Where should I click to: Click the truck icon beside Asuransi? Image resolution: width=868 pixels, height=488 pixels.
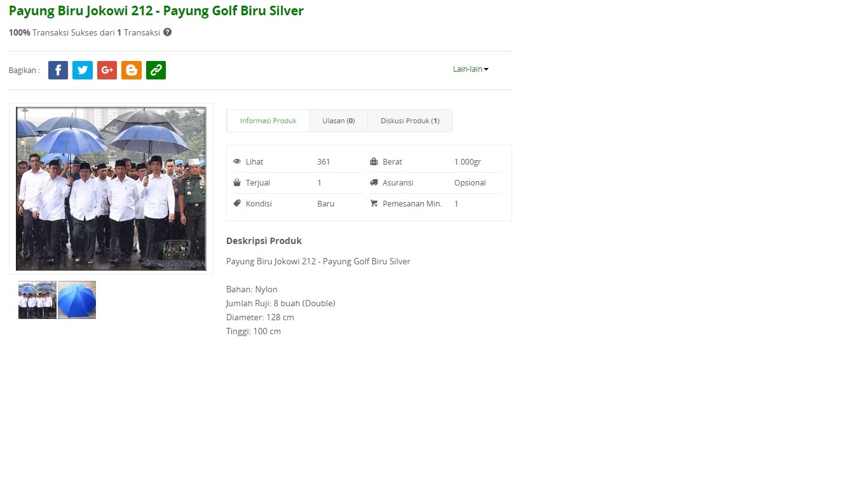point(374,183)
